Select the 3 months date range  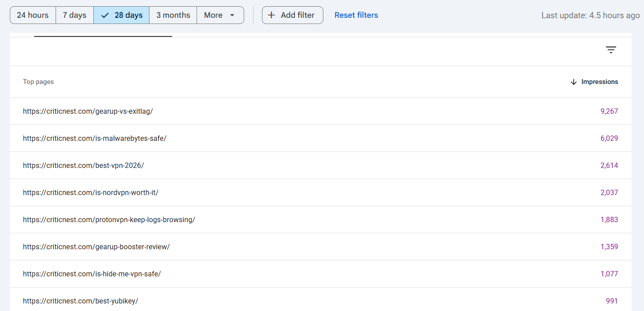[173, 15]
